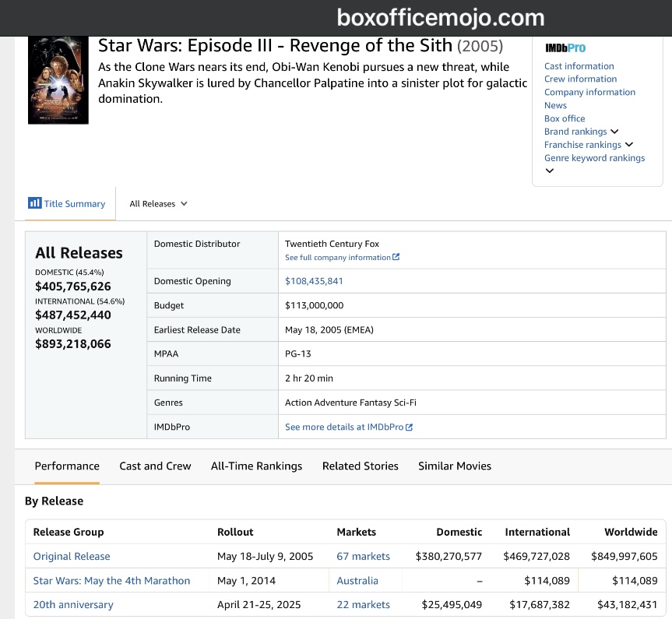Viewport: 672px width, 619px height.
Task: Open the All Releases dropdown
Action: point(158,204)
